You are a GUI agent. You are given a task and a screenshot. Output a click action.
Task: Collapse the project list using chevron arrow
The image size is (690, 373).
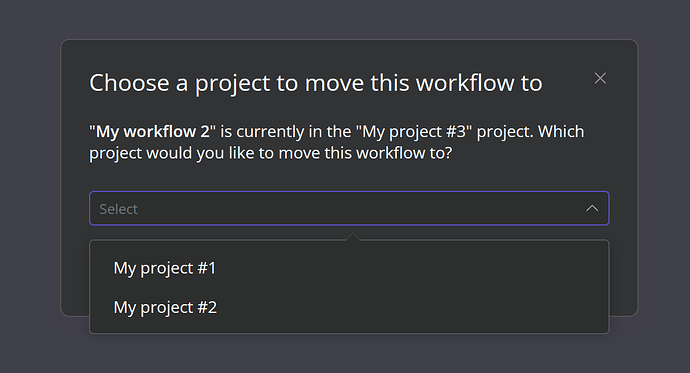[x=592, y=208]
